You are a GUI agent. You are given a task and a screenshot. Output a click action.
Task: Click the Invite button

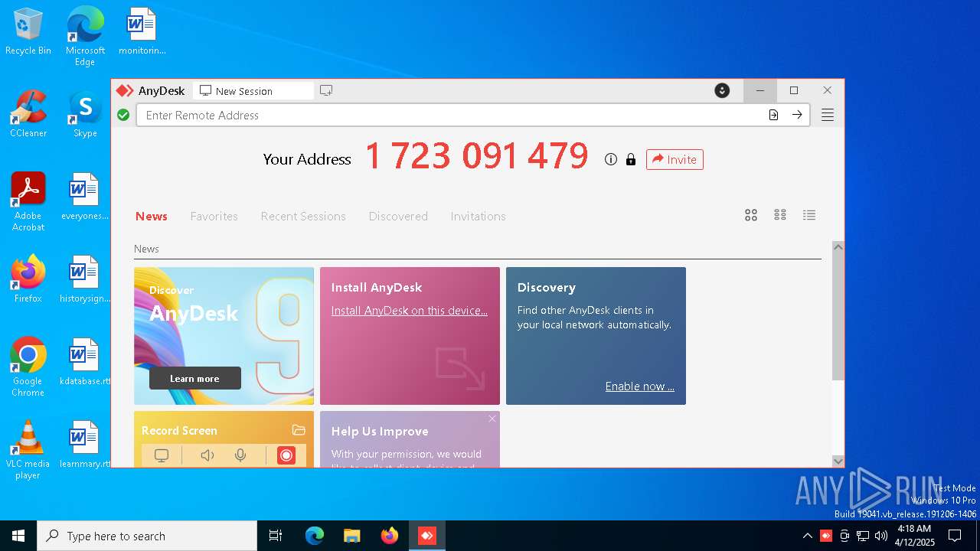pyautogui.click(x=675, y=159)
